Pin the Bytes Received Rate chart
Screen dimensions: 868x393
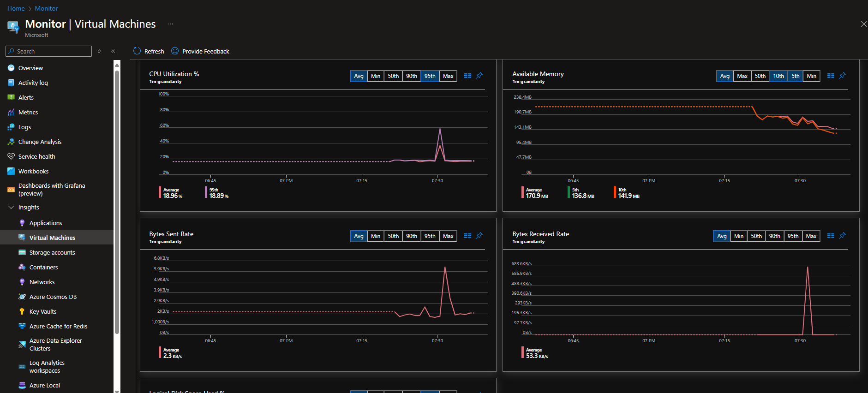842,236
